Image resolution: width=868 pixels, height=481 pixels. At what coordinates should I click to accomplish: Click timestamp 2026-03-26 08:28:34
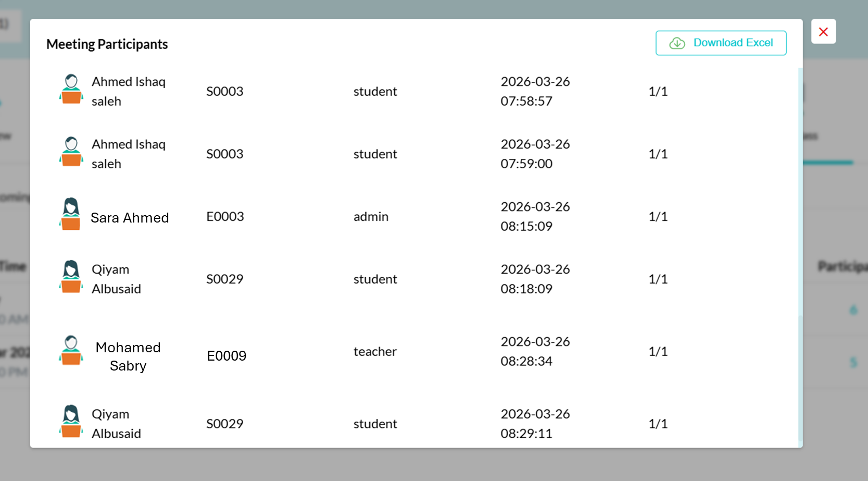pyautogui.click(x=535, y=351)
